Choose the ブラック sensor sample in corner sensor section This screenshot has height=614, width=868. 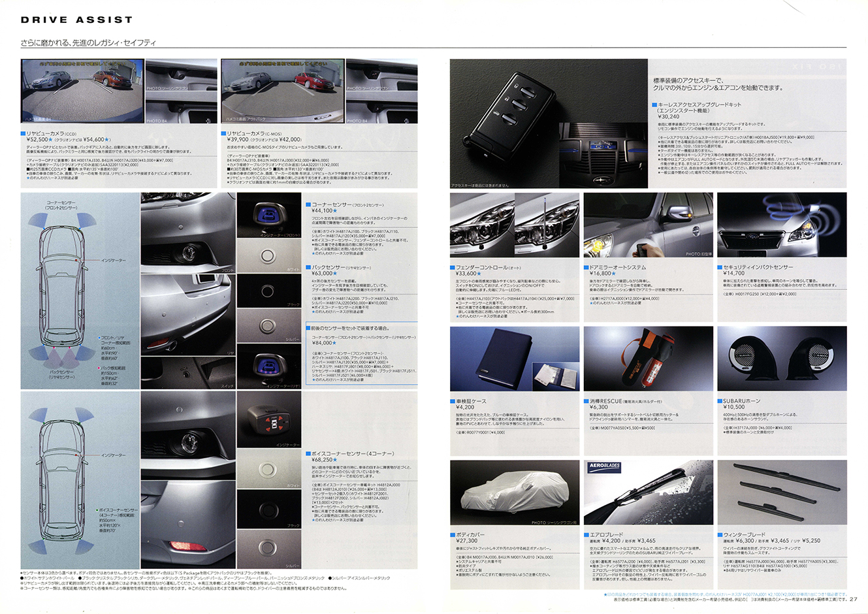(x=269, y=291)
